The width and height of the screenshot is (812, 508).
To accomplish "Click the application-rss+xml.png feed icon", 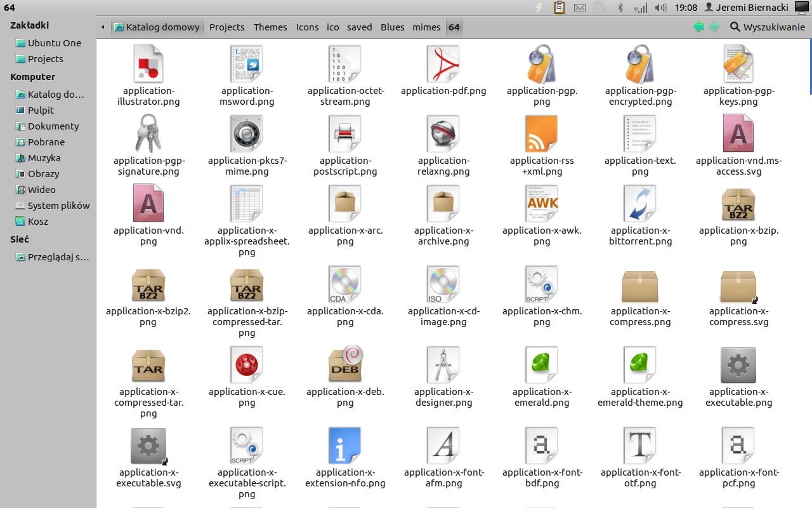I will (542, 133).
